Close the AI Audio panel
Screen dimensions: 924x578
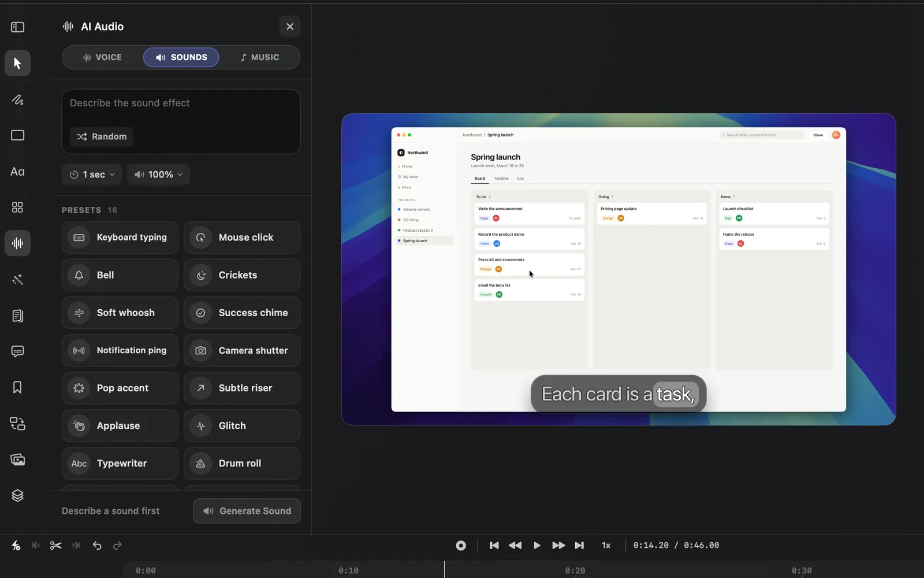click(x=290, y=27)
